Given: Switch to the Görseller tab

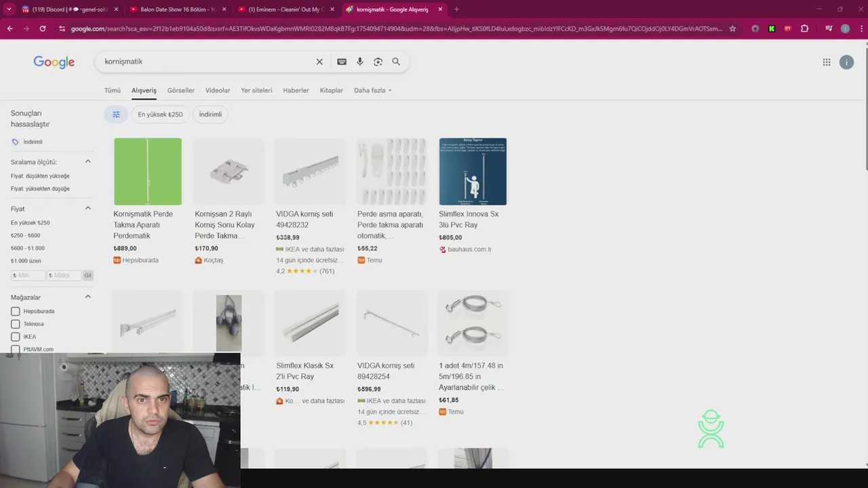Looking at the screenshot, I should click(x=181, y=90).
